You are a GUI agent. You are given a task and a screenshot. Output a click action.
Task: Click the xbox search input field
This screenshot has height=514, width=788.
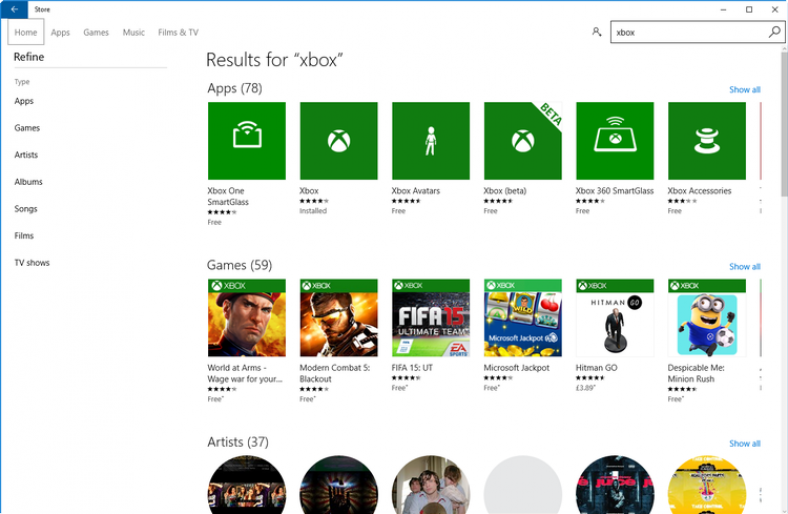coord(690,32)
